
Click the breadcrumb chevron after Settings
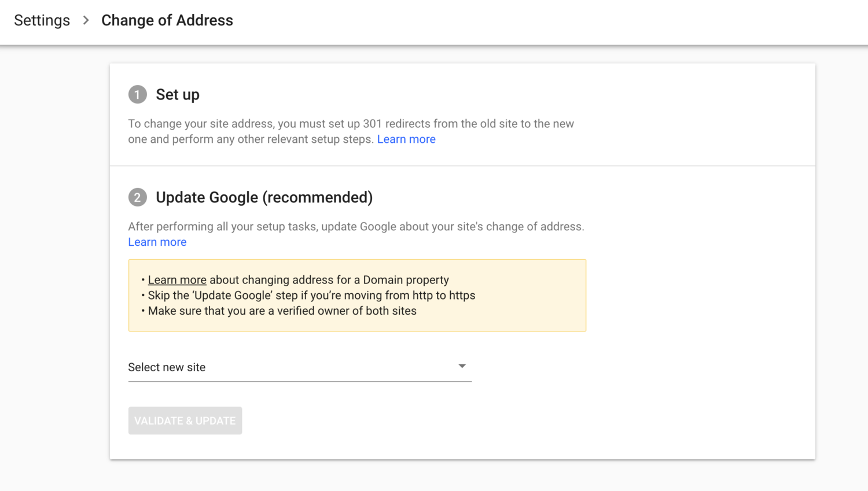pos(85,20)
